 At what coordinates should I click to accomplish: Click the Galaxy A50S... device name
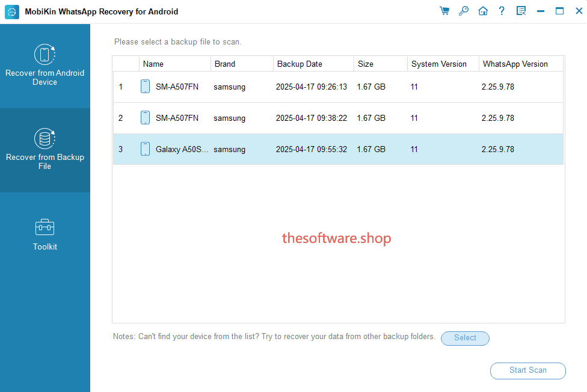(x=182, y=149)
